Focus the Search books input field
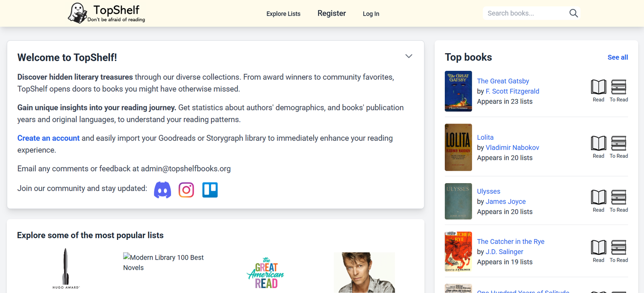Viewport: 644px width, 293px height. [x=523, y=13]
